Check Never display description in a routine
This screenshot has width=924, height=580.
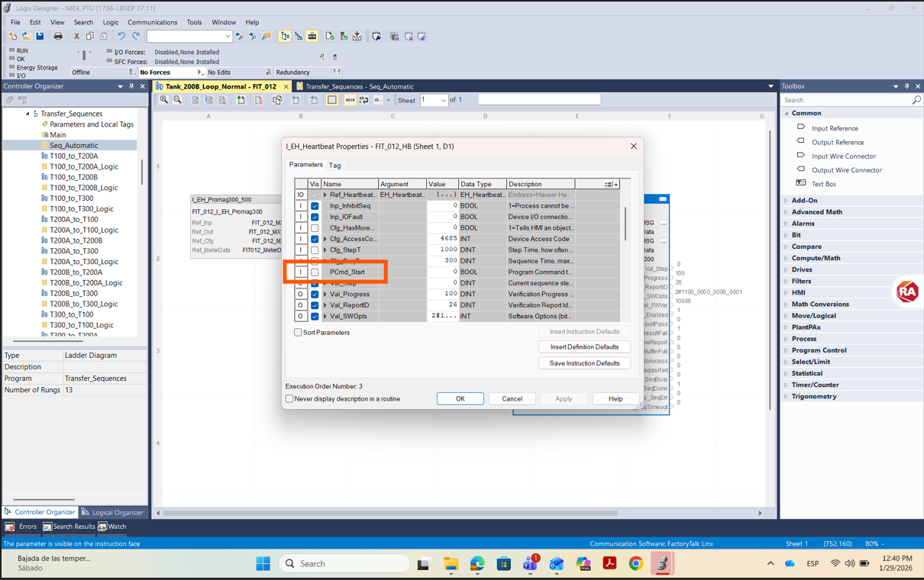[289, 399]
